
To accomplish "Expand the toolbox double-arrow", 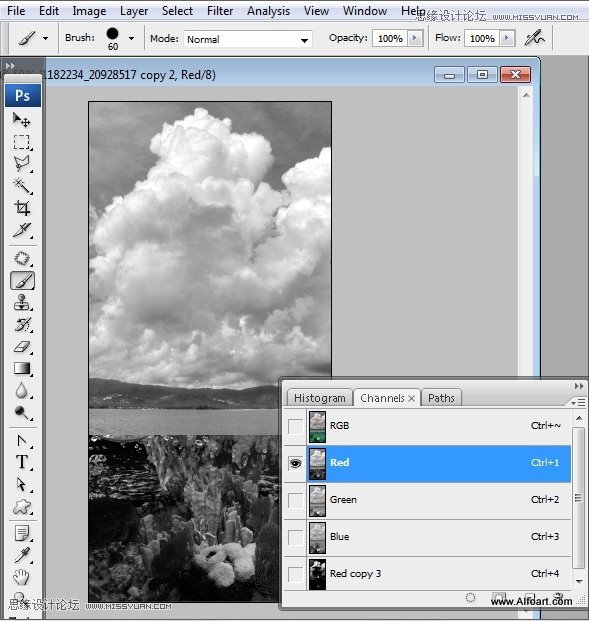I will (x=10, y=65).
